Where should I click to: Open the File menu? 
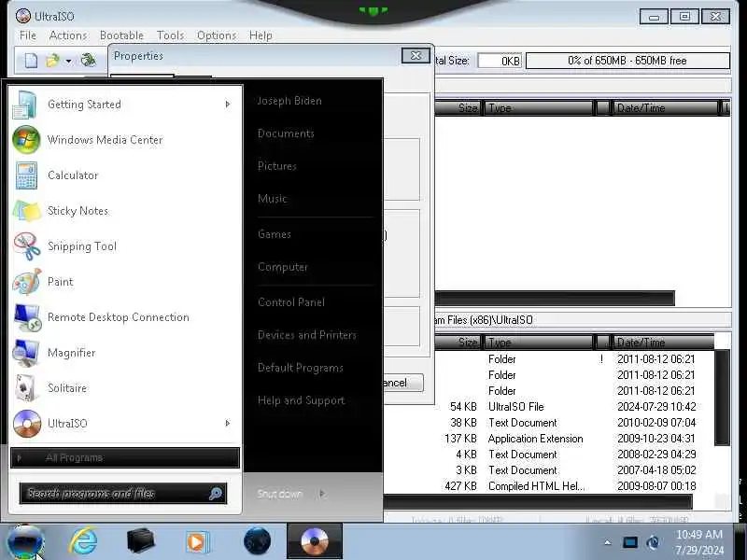click(x=28, y=35)
